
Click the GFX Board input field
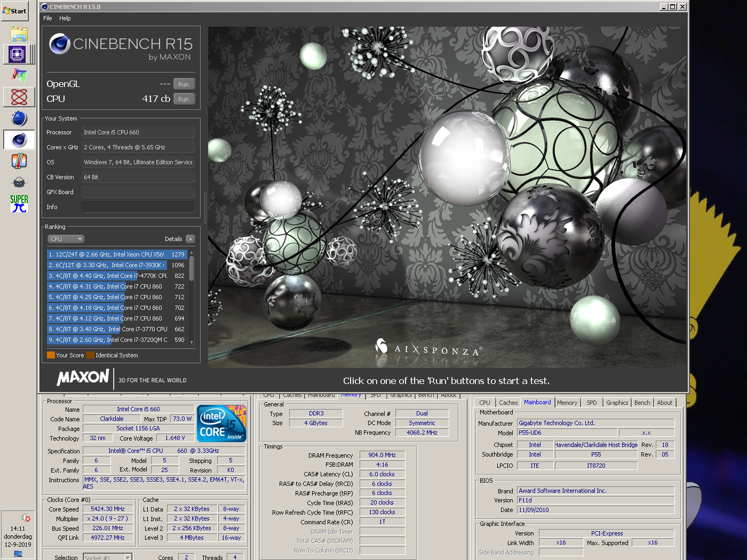138,192
